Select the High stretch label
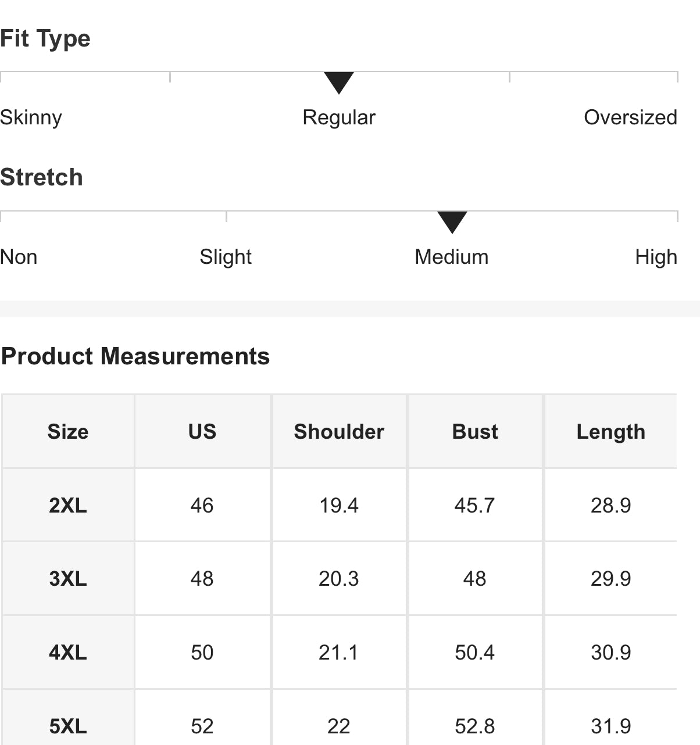This screenshot has width=700, height=745. coord(656,257)
